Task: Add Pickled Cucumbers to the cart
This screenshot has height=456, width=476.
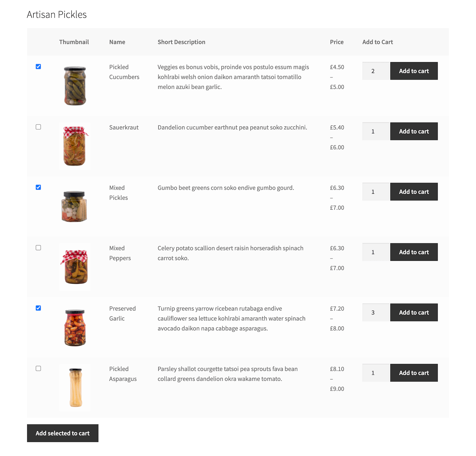Action: pos(413,71)
